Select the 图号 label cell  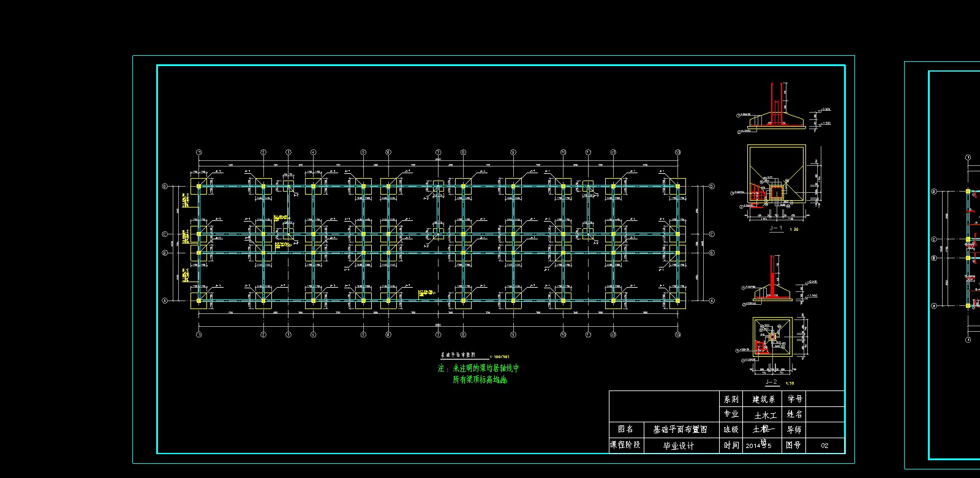click(x=794, y=446)
